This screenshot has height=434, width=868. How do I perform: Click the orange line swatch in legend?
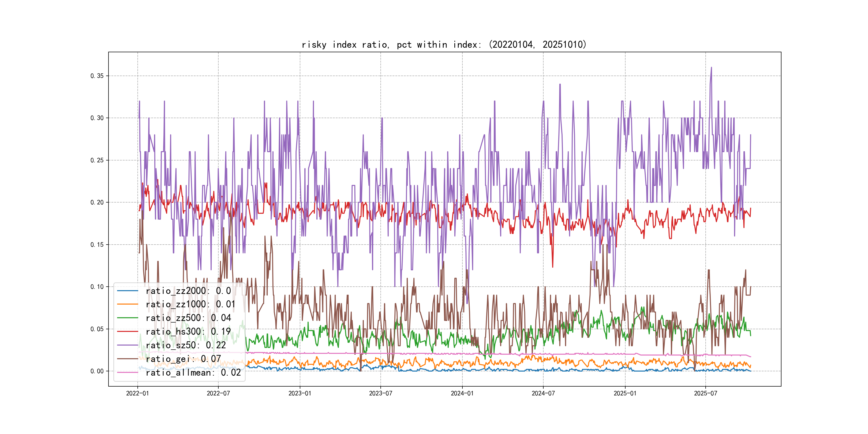pyautogui.click(x=127, y=304)
